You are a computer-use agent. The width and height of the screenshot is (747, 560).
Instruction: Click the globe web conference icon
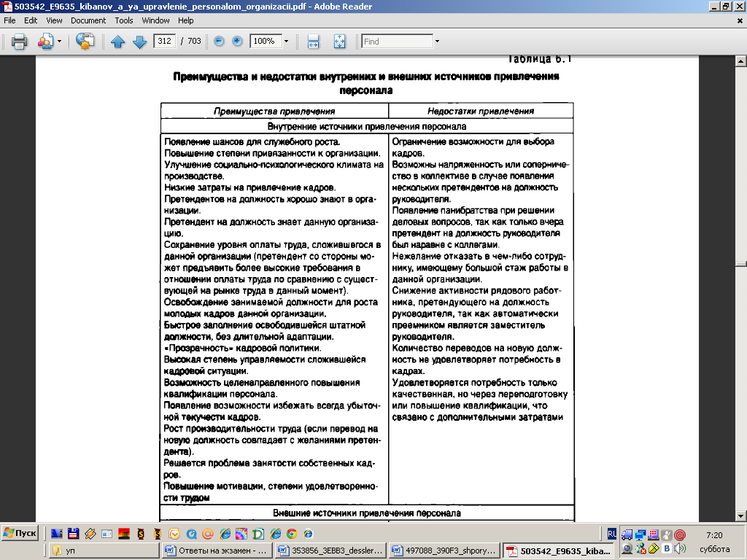[x=85, y=42]
